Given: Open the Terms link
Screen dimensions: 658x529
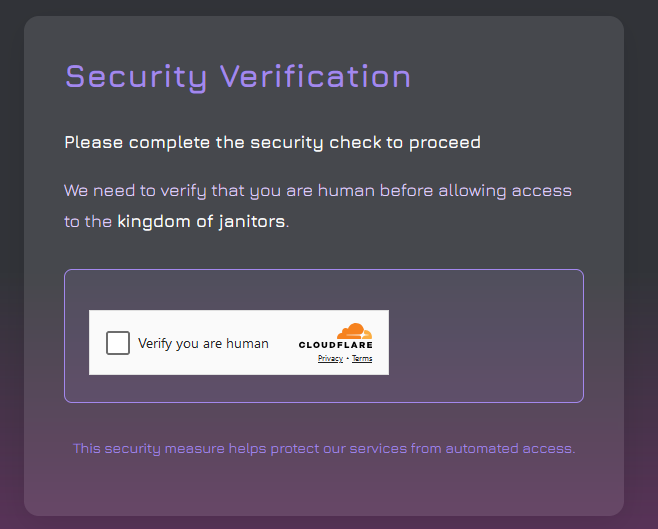Looking at the screenshot, I should [x=362, y=358].
